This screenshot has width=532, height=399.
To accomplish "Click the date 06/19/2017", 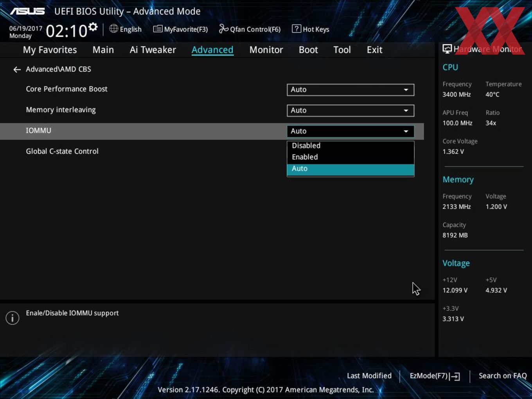I will [26, 29].
